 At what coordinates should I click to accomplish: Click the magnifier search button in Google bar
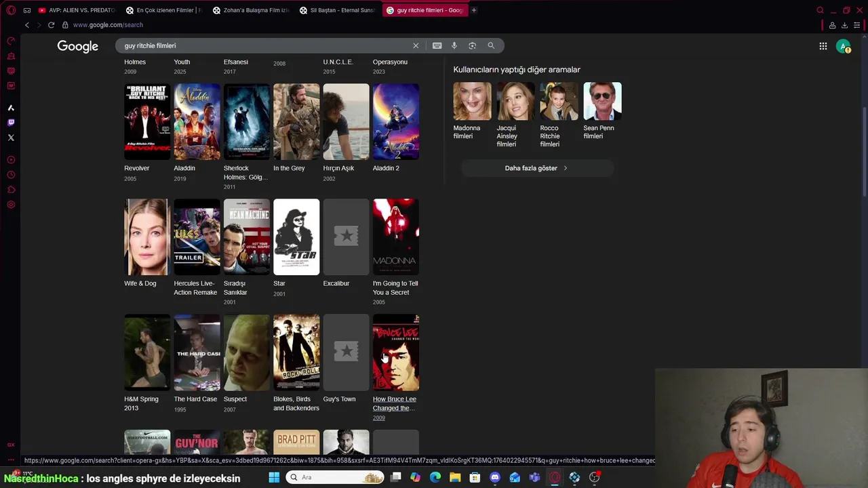[491, 45]
